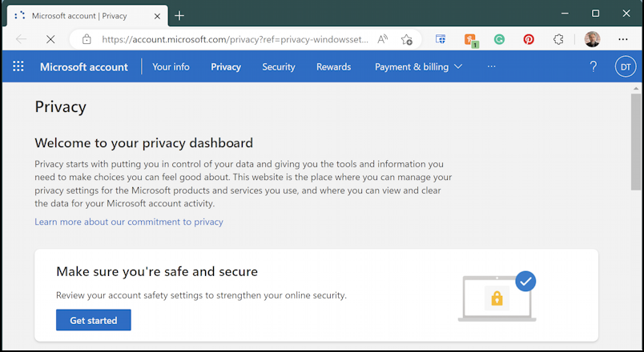Click the Get started button
The image size is (644, 352).
pos(94,320)
